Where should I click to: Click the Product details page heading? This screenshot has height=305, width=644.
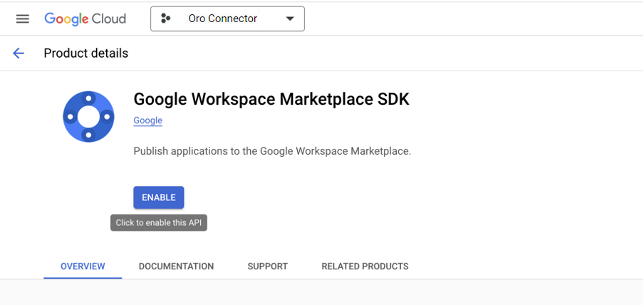(86, 53)
